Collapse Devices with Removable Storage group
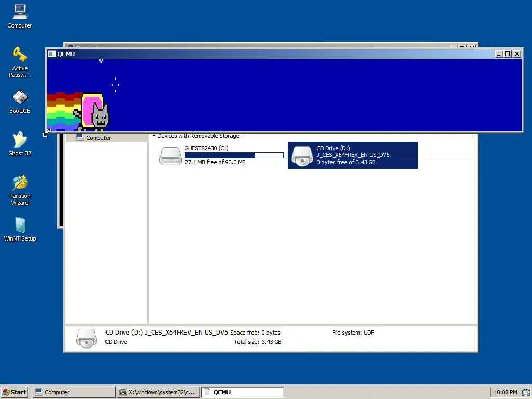This screenshot has width=532, height=399. (154, 136)
